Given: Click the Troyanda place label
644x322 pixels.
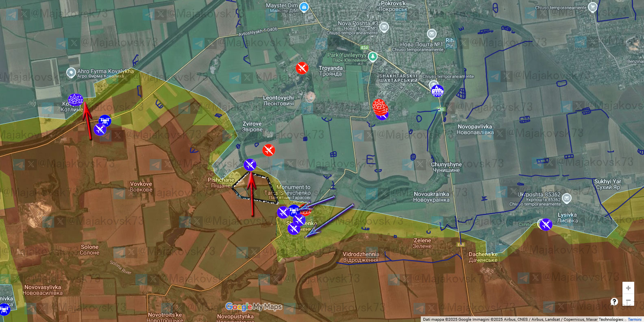Looking at the screenshot, I should 331,71.
